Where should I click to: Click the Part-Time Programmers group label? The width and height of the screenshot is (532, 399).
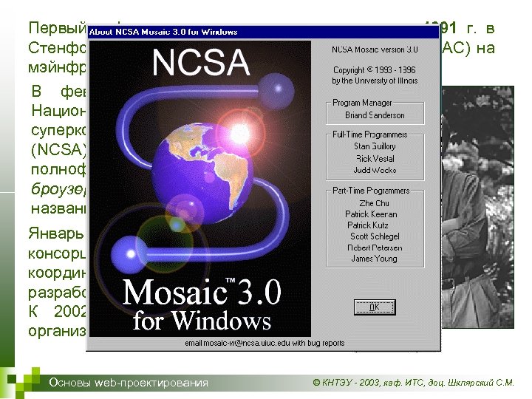click(x=371, y=191)
